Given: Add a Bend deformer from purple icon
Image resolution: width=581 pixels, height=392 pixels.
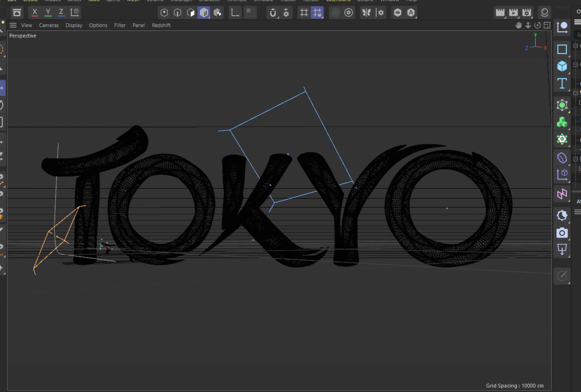Looking at the screenshot, I should (x=562, y=158).
